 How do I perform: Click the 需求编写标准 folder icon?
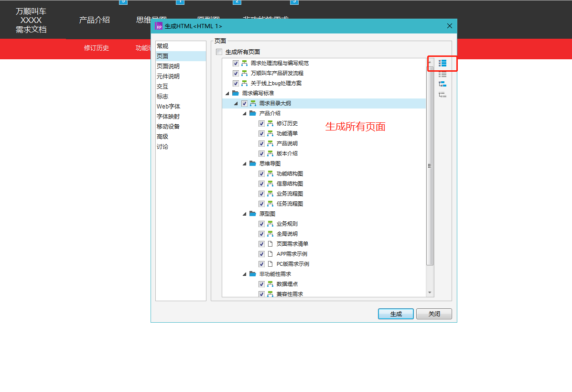[x=236, y=93]
